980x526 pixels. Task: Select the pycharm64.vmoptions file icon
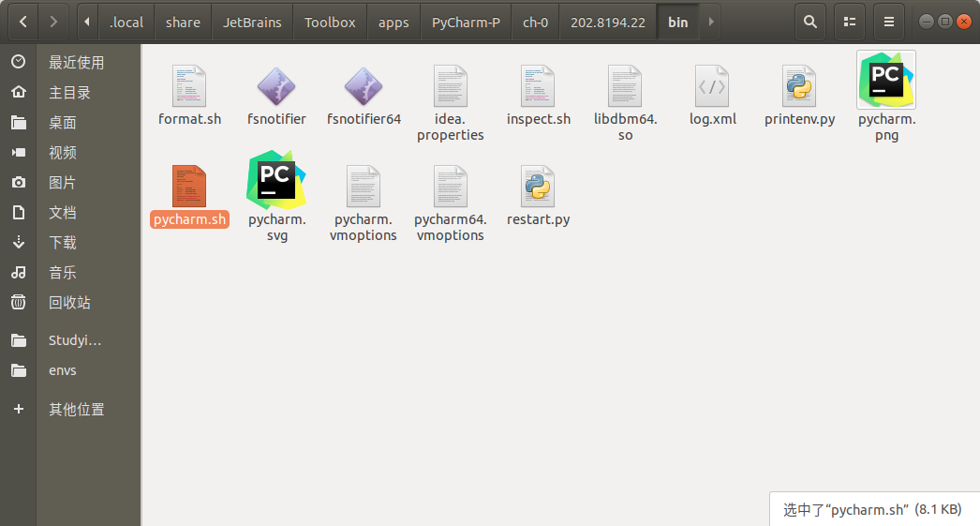coord(450,186)
